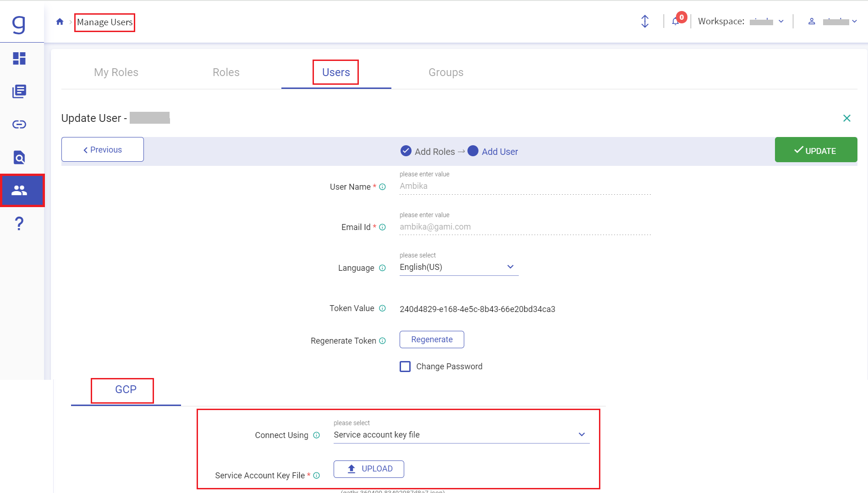Image resolution: width=868 pixels, height=493 pixels.
Task: Switch to the Groups tab
Action: (446, 72)
